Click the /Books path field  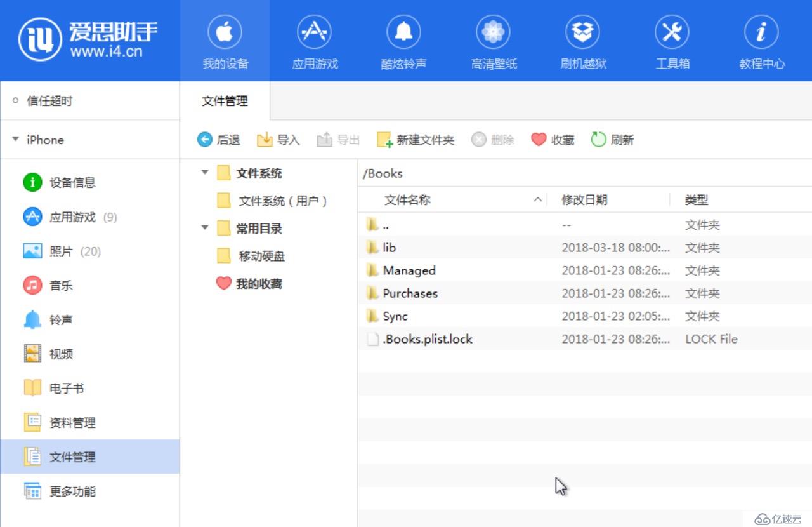click(x=585, y=173)
